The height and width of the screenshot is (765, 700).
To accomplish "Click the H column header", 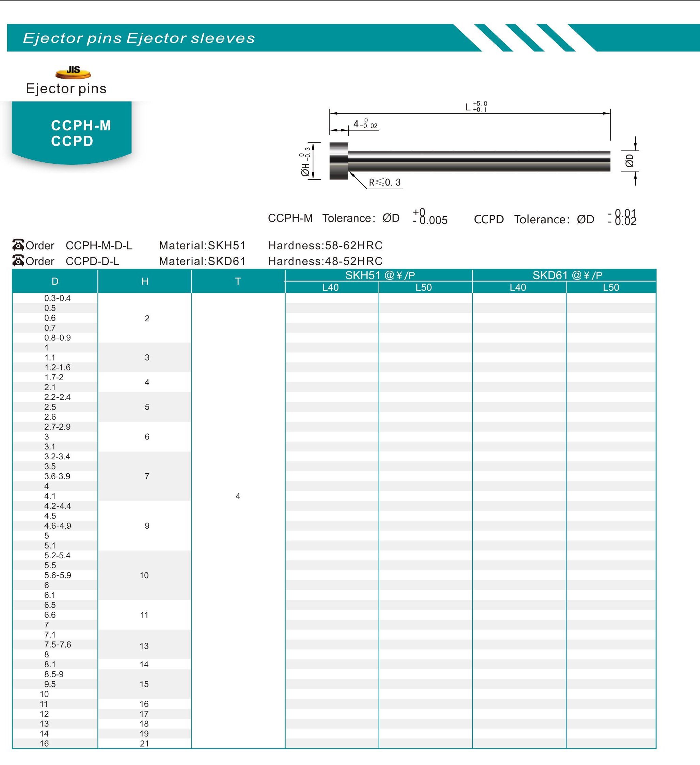I will tap(145, 281).
